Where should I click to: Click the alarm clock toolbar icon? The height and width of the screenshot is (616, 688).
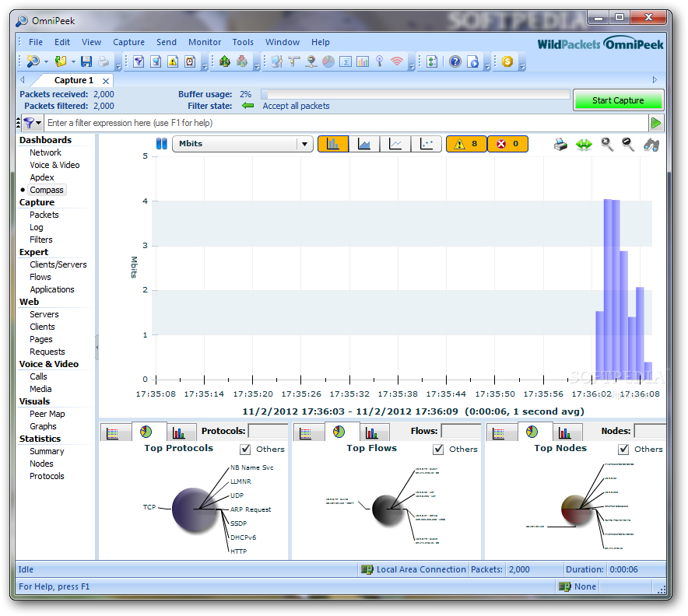coord(190,61)
